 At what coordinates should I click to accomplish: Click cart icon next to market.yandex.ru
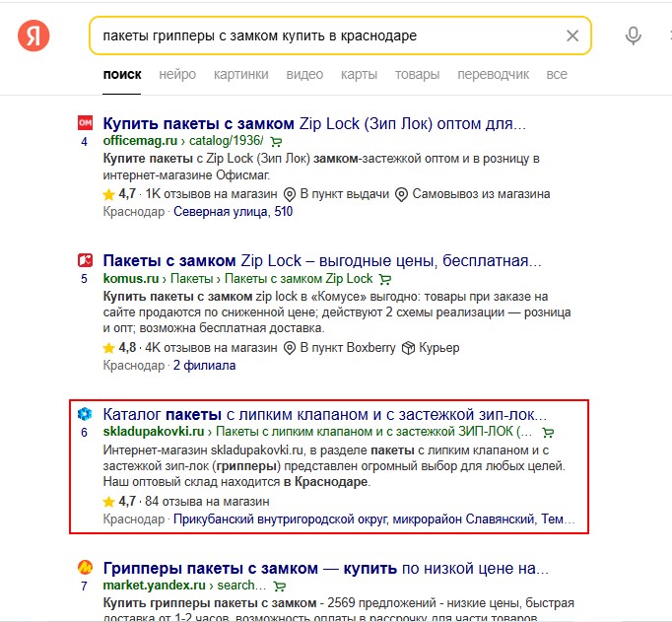[x=280, y=586]
